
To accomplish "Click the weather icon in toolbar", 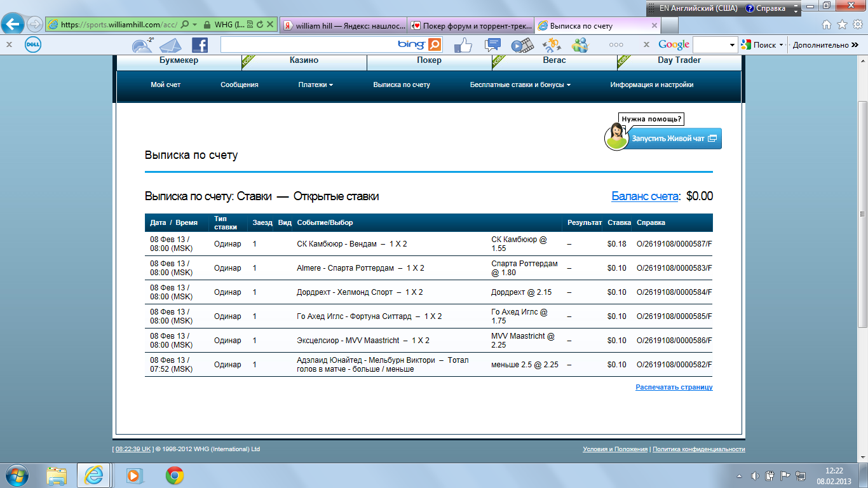I will (142, 45).
